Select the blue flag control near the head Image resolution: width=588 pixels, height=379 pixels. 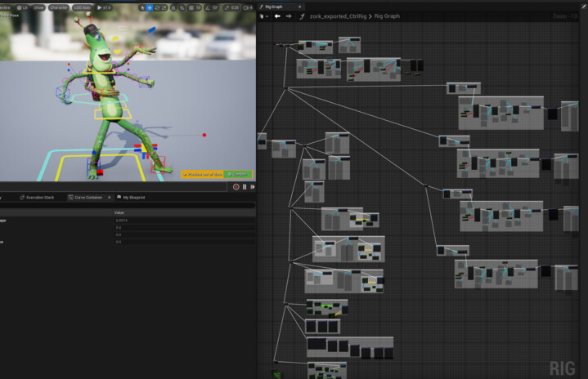pyautogui.click(x=152, y=29)
